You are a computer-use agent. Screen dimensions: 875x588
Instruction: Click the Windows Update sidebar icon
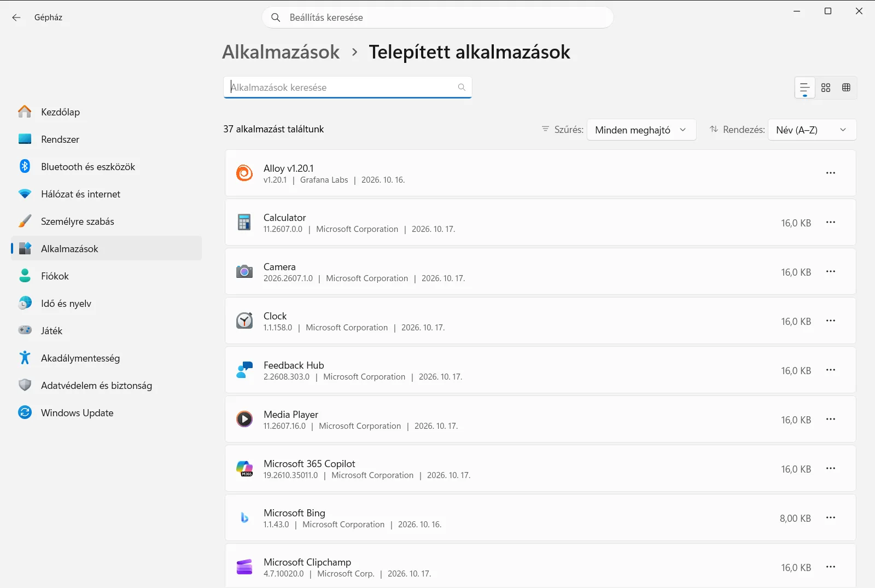coord(25,412)
